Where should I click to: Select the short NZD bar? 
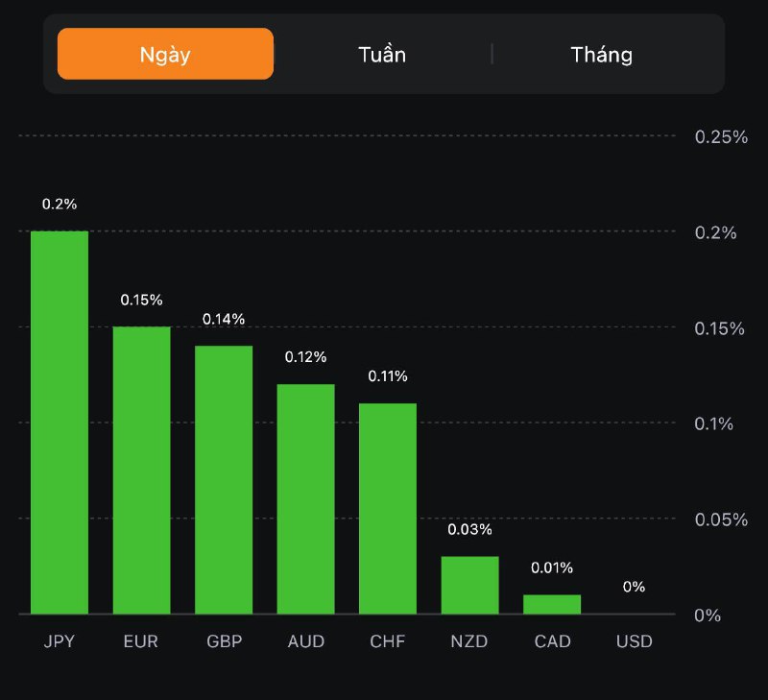pos(470,585)
